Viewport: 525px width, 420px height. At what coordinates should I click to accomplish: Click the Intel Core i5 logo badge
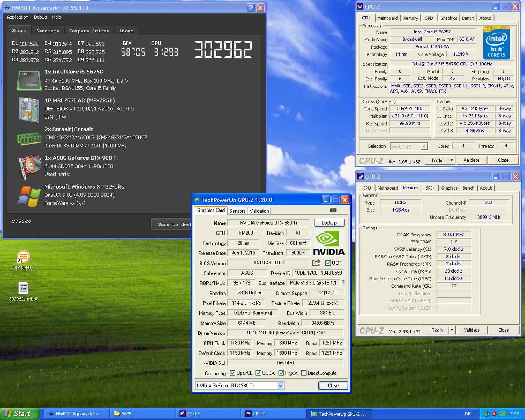[x=497, y=43]
